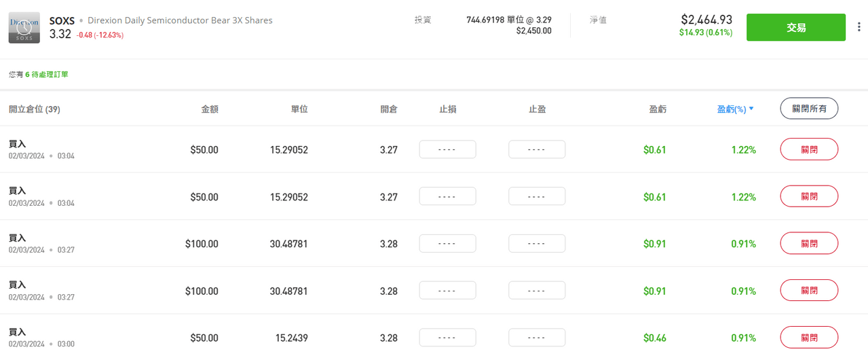Set stop loss for first 3.27 position

[x=447, y=149]
